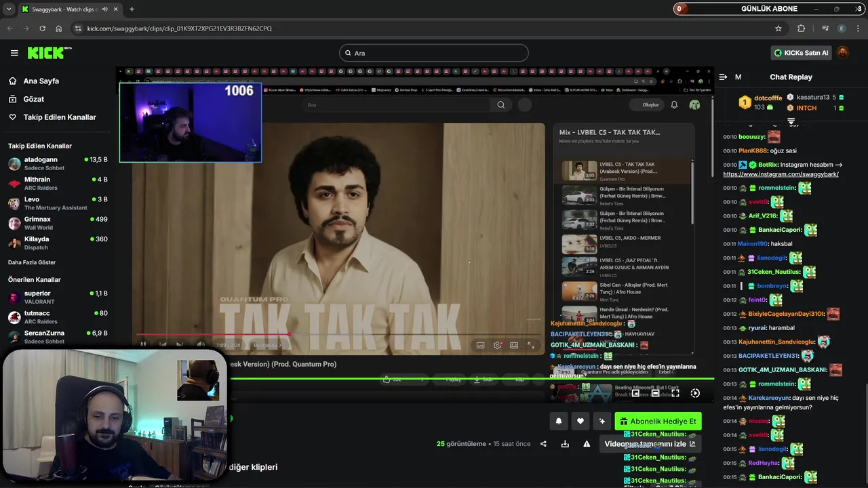Open the recommended channel superior
The height and width of the screenshot is (488, 868).
click(x=58, y=297)
